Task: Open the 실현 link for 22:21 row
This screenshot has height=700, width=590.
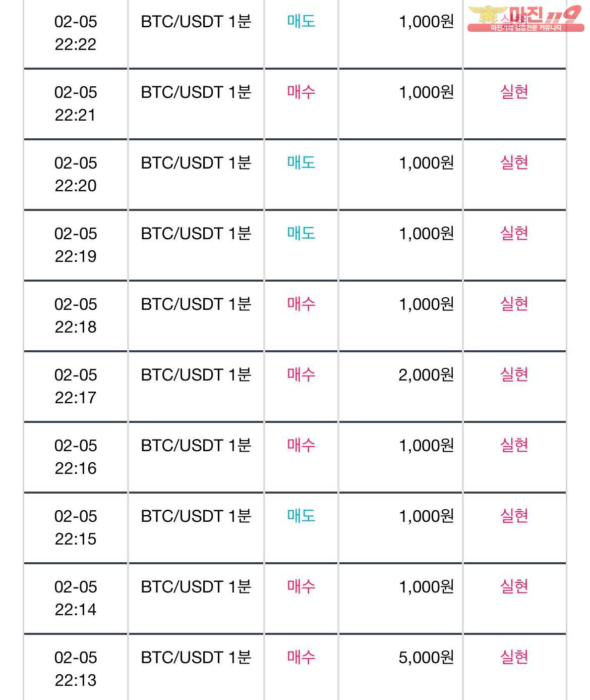Action: point(514,92)
